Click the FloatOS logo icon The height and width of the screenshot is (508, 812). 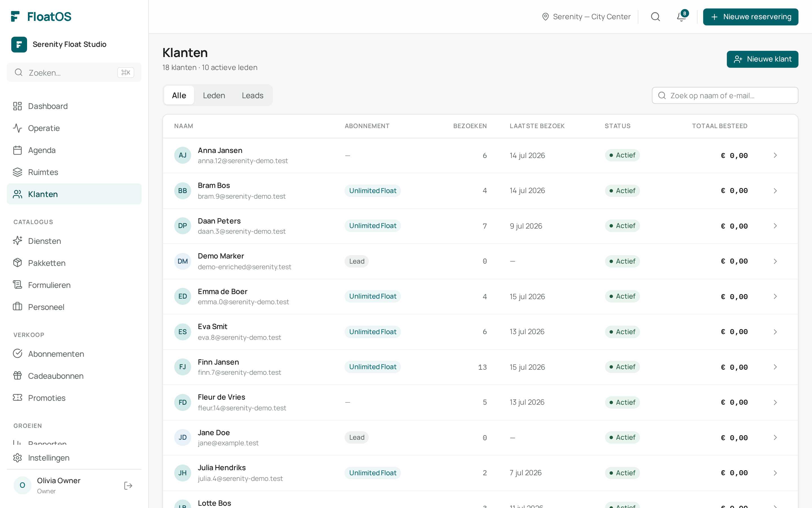(16, 16)
